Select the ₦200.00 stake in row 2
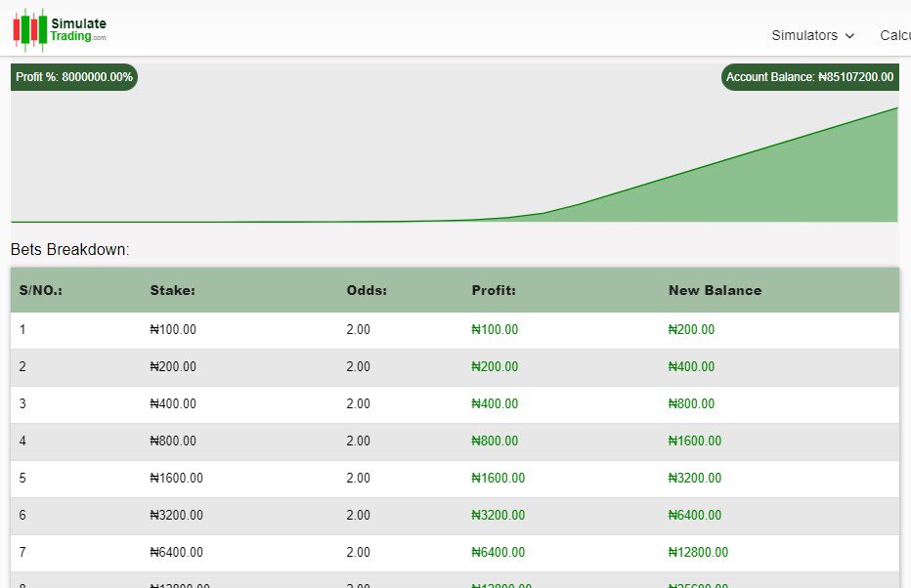This screenshot has width=911, height=588. pos(173,367)
